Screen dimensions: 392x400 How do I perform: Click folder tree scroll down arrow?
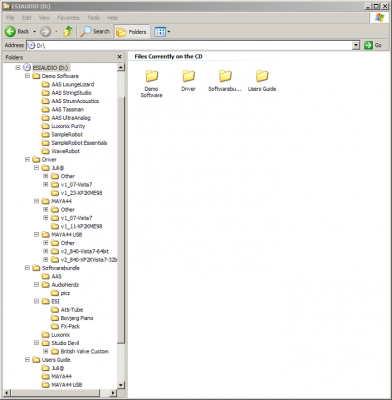click(x=121, y=385)
